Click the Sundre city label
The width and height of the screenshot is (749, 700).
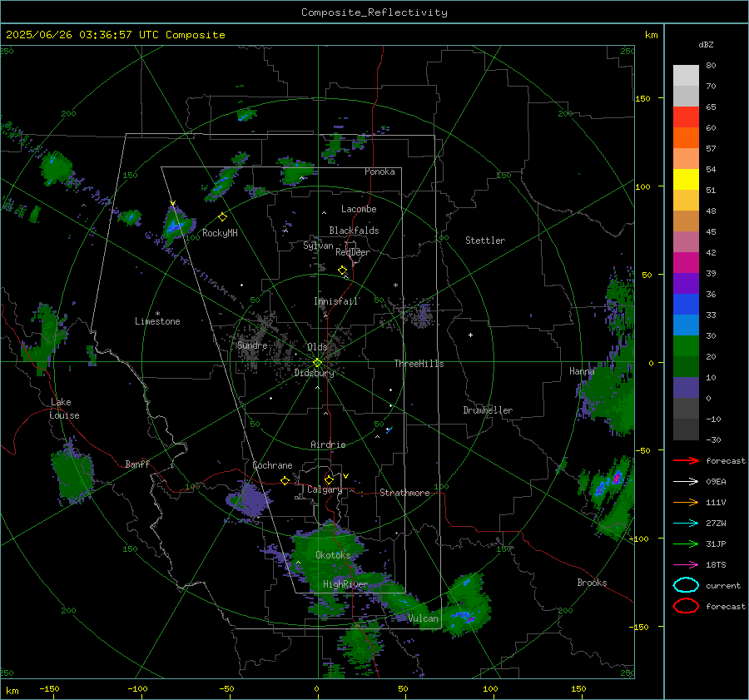point(252,345)
